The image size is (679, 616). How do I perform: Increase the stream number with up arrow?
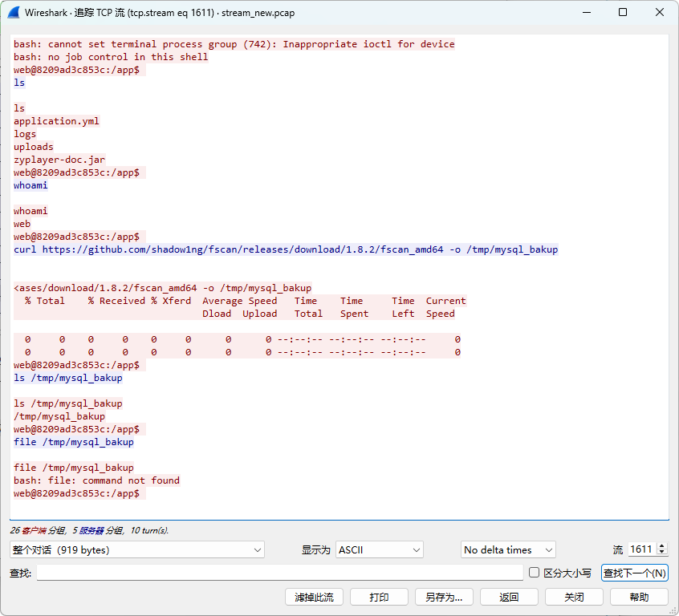661,547
